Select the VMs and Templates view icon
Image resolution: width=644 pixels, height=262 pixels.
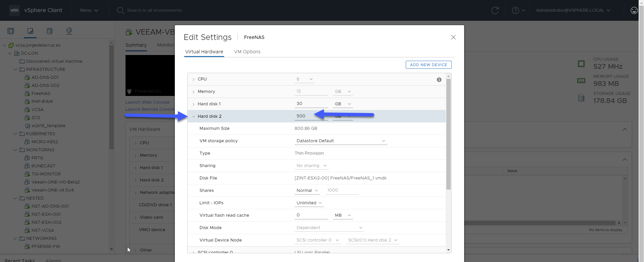30,31
